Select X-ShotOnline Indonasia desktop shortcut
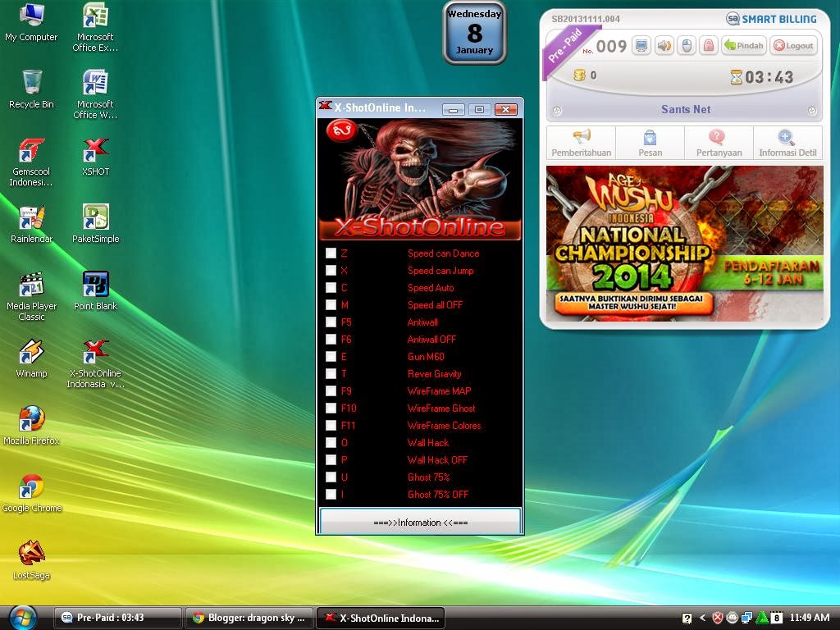Viewport: 840px width, 630px height. (x=95, y=364)
